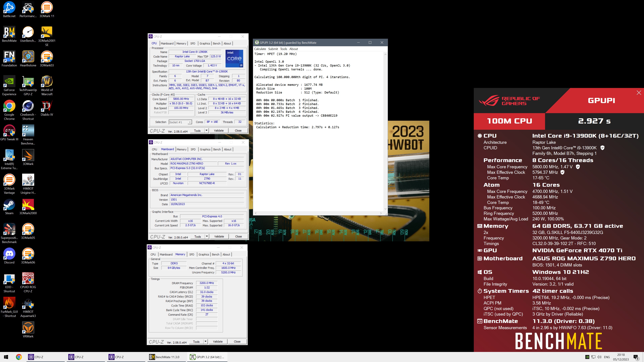Click the clock and date in taskbar
This screenshot has height=362, width=644.
tap(621, 357)
